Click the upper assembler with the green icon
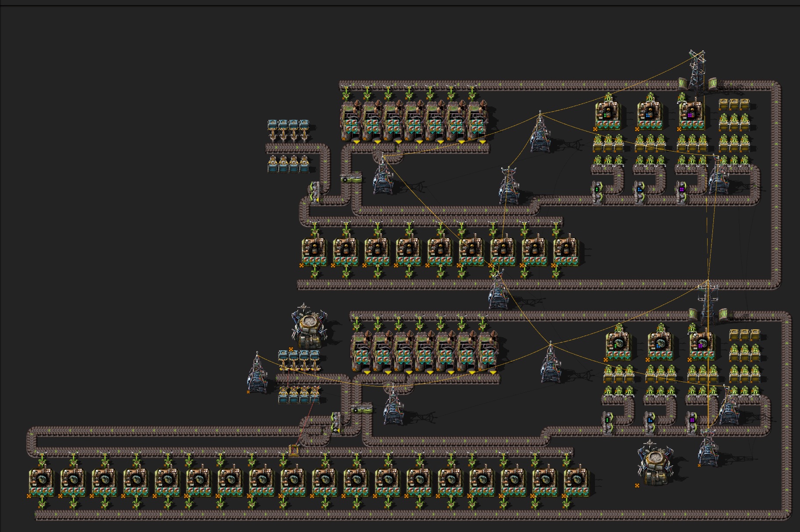The height and width of the screenshot is (532, 800). click(x=607, y=115)
